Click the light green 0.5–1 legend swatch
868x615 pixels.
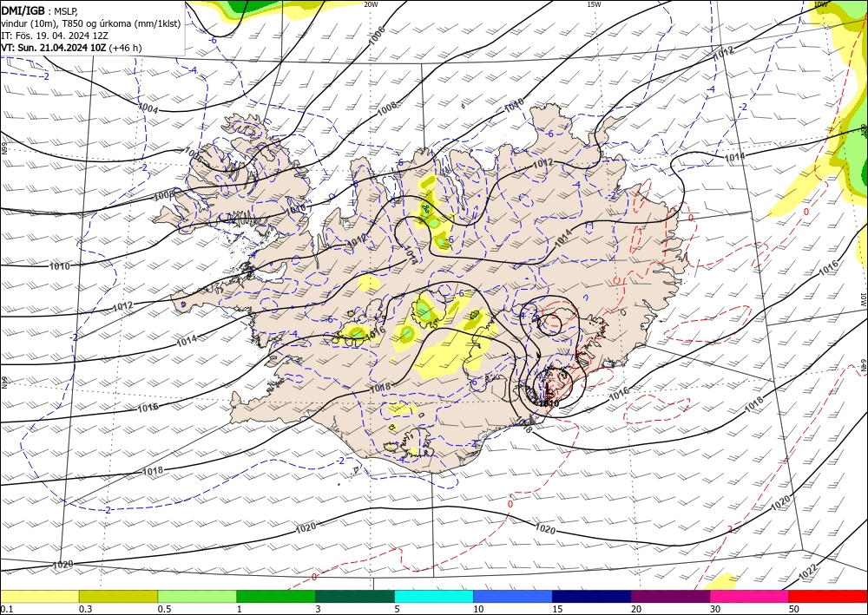click(x=197, y=596)
